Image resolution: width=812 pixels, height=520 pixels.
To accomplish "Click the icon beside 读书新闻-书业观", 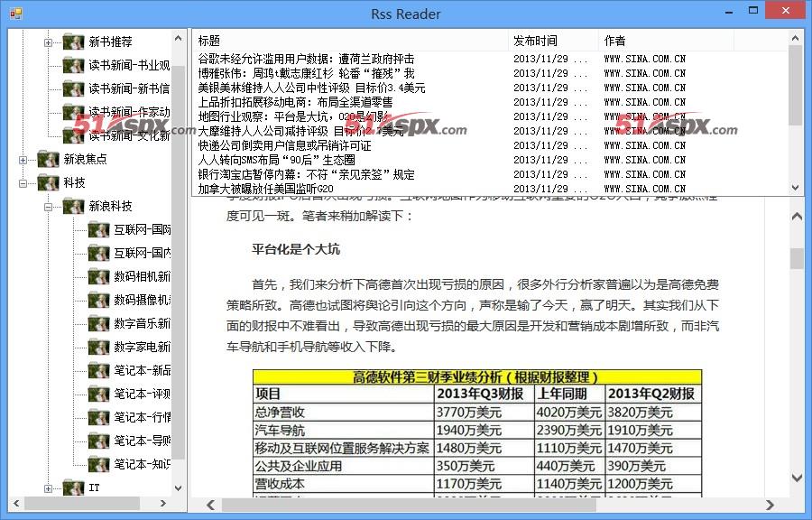I will [x=74, y=65].
